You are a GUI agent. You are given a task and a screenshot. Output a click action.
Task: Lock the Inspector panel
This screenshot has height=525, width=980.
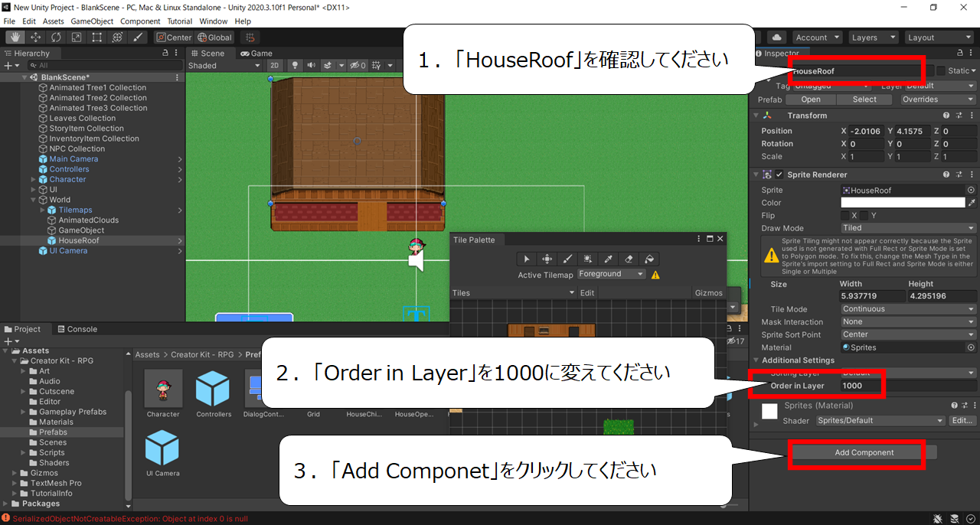tap(961, 54)
